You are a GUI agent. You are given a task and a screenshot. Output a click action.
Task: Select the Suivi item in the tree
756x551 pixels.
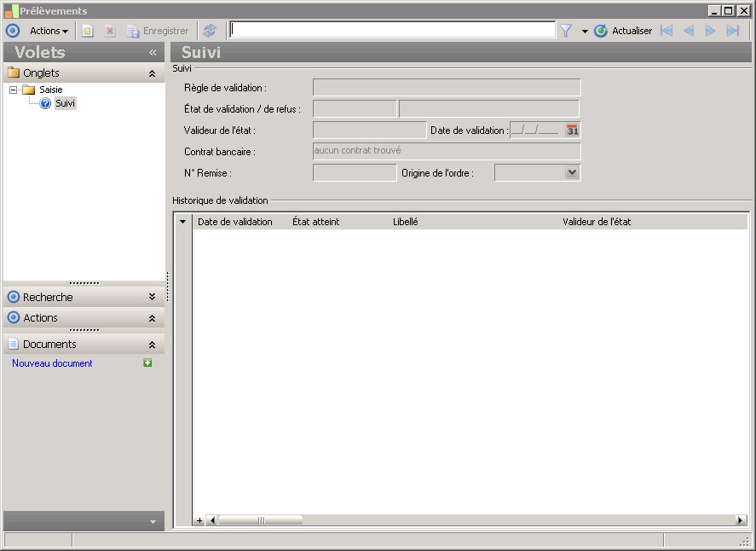point(65,103)
